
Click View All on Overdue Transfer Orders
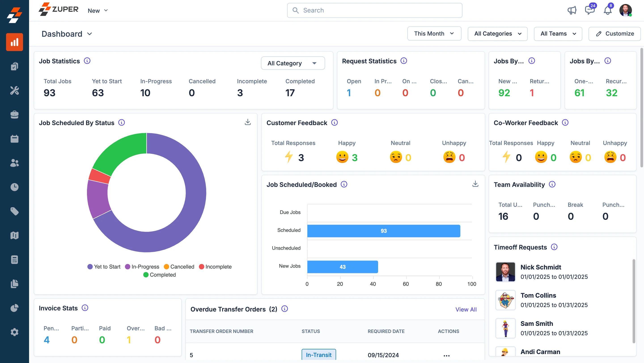coord(466,309)
